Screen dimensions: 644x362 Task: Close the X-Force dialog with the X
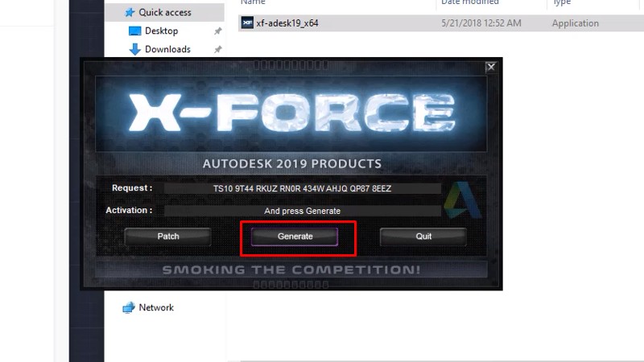491,68
